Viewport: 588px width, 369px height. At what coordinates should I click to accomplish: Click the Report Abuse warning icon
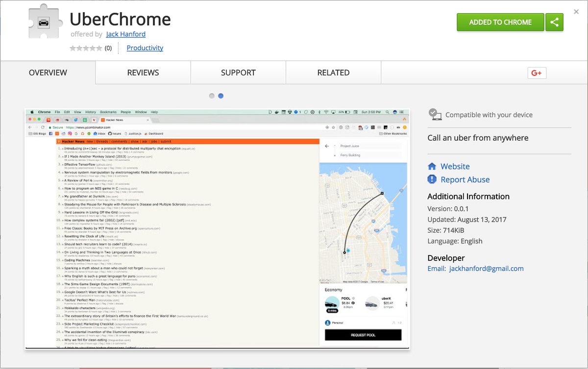coord(432,180)
